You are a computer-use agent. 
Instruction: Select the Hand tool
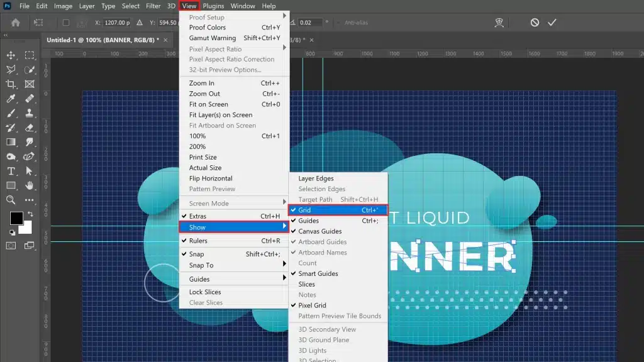pyautogui.click(x=29, y=185)
